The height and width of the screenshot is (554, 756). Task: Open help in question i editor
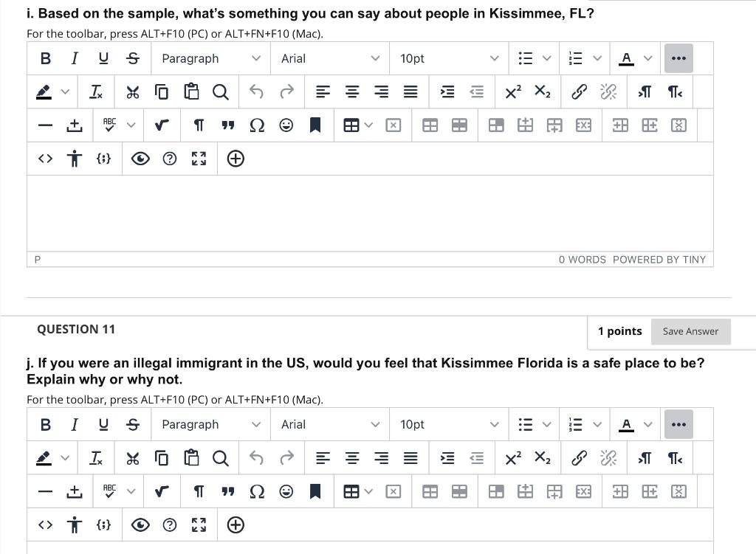(x=170, y=159)
